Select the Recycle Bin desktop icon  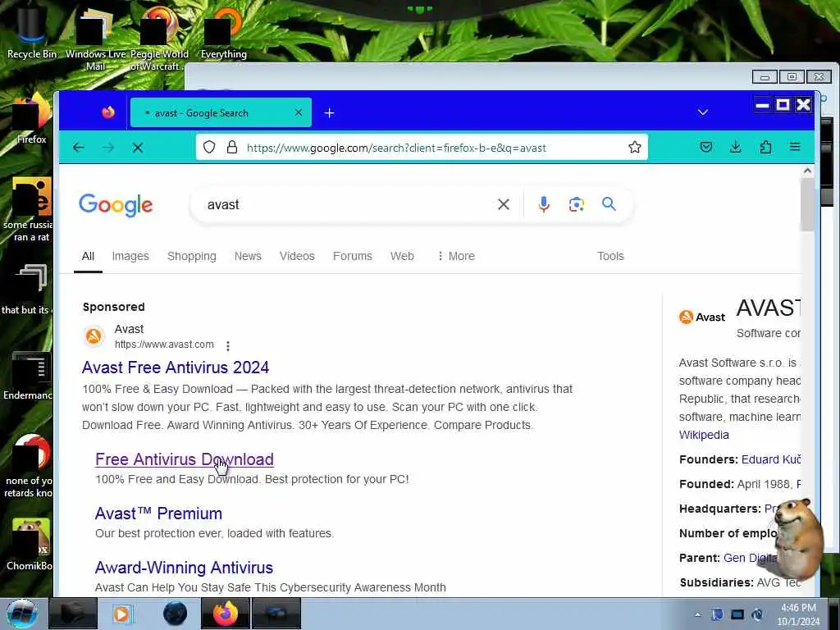pyautogui.click(x=32, y=33)
